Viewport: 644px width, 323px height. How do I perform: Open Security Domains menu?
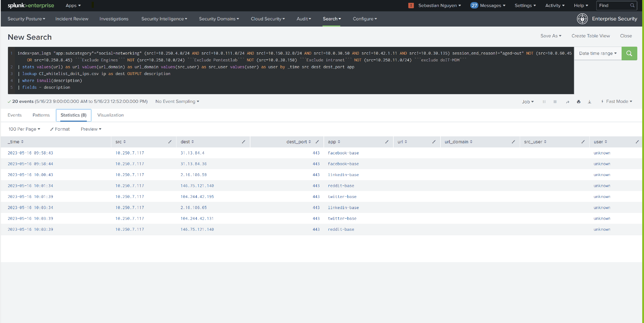[x=219, y=19]
